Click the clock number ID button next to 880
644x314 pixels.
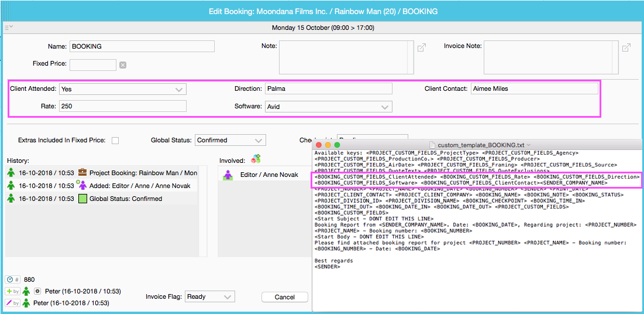12,279
